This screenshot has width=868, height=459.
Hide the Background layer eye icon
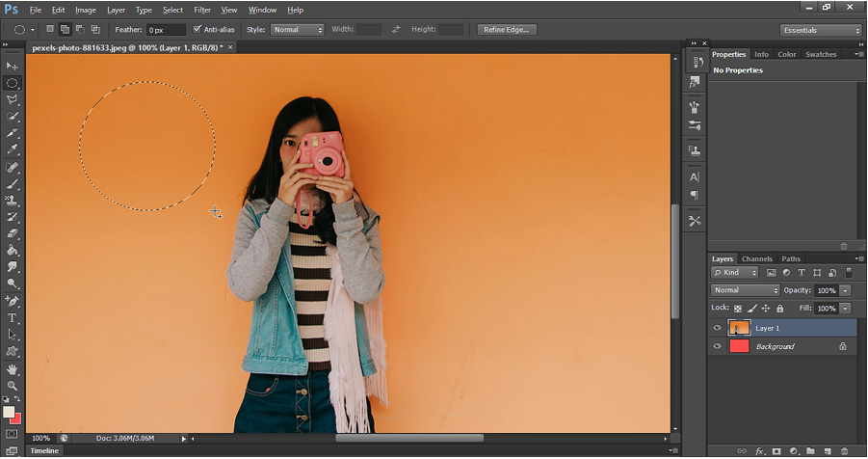(x=718, y=346)
